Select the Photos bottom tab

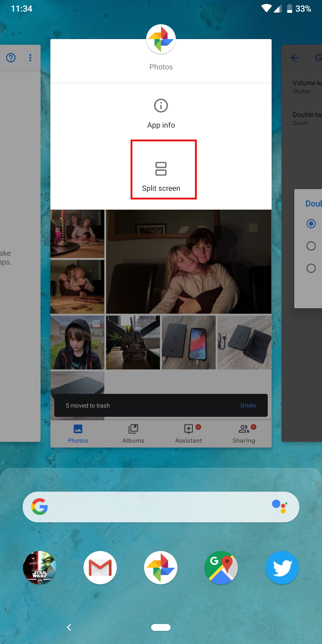click(x=78, y=434)
